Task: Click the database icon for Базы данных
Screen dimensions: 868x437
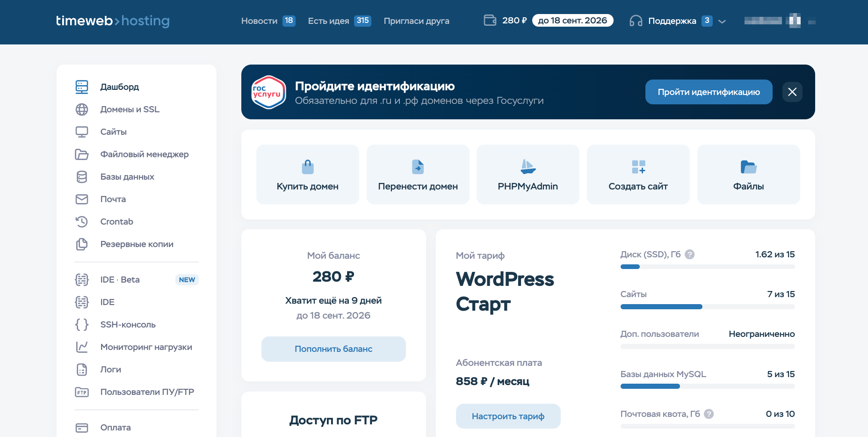Action: coord(82,176)
